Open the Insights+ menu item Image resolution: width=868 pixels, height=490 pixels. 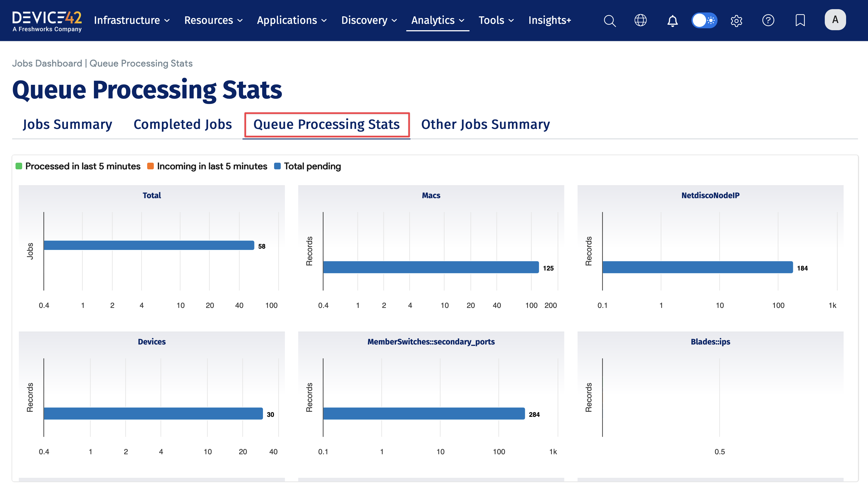(x=550, y=20)
